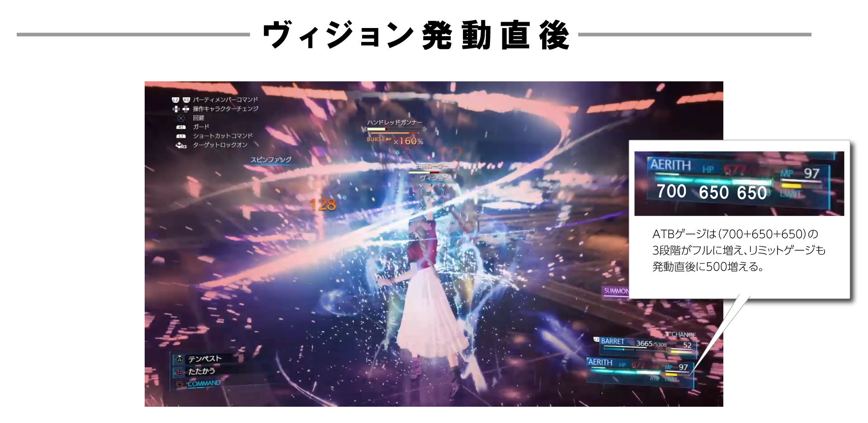
Task: Click Barret's MP value 52
Action: [687, 345]
